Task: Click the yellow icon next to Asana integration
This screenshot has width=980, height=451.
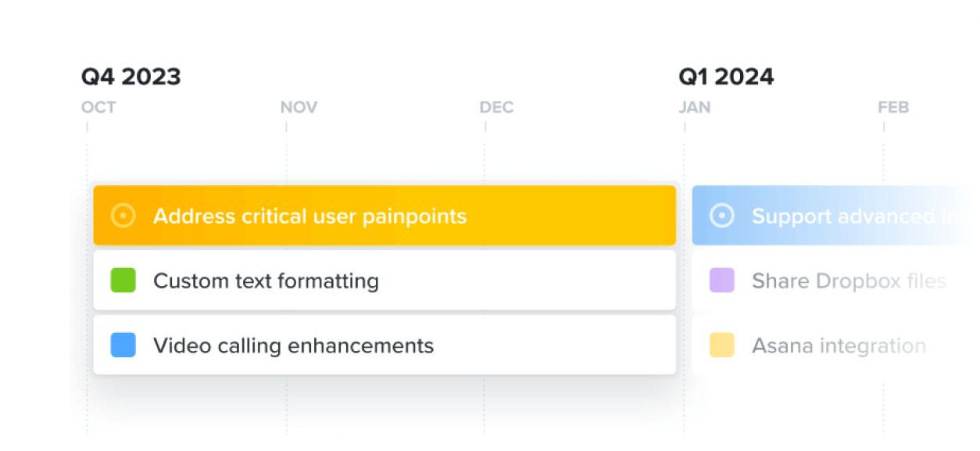Action: [722, 345]
